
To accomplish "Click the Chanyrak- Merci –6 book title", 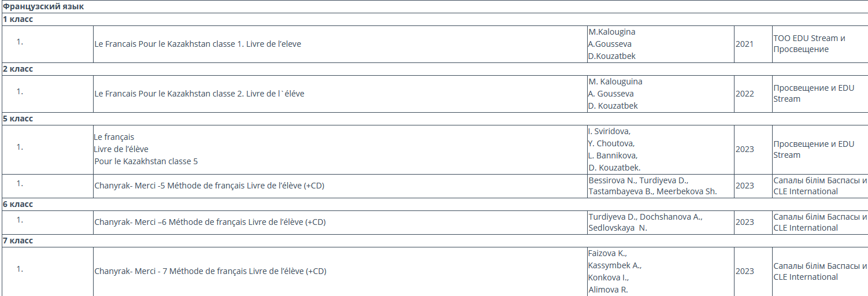I will tap(210, 222).
